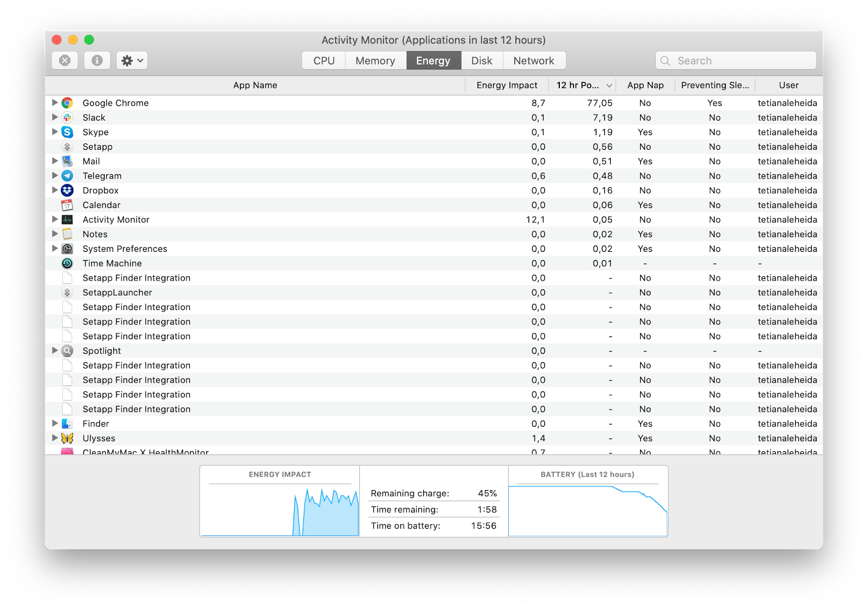The width and height of the screenshot is (868, 609).
Task: Switch to the CPU tab
Action: (323, 60)
